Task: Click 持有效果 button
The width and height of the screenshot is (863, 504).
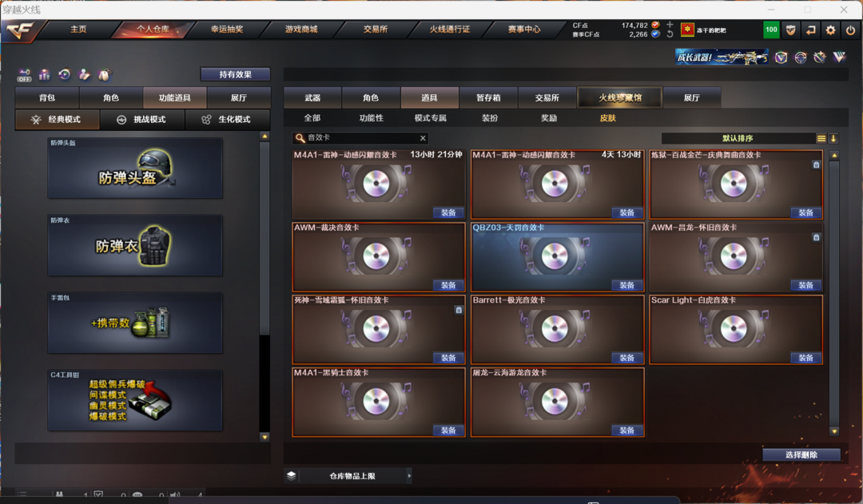Action: (x=235, y=74)
